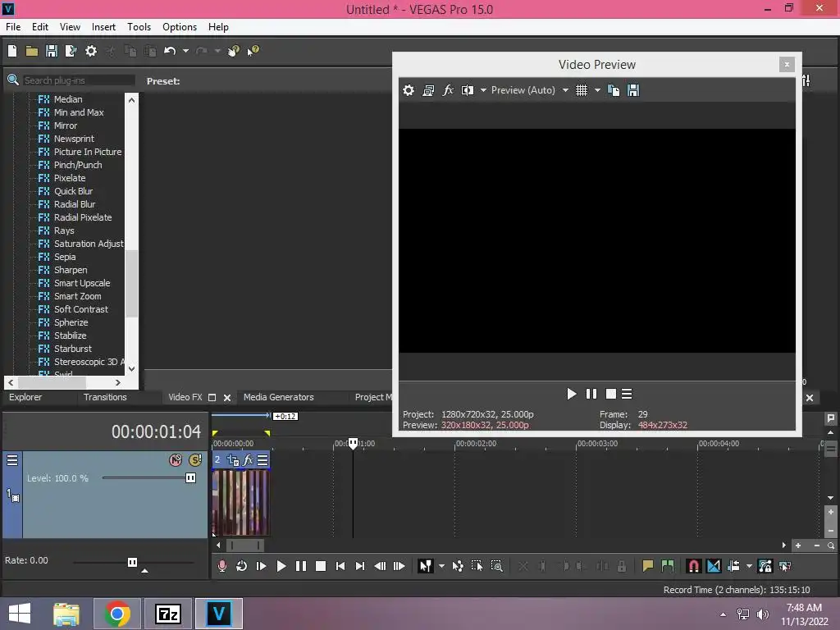The width and height of the screenshot is (840, 630).
Task: Click the Record microphone icon
Action: [221, 566]
